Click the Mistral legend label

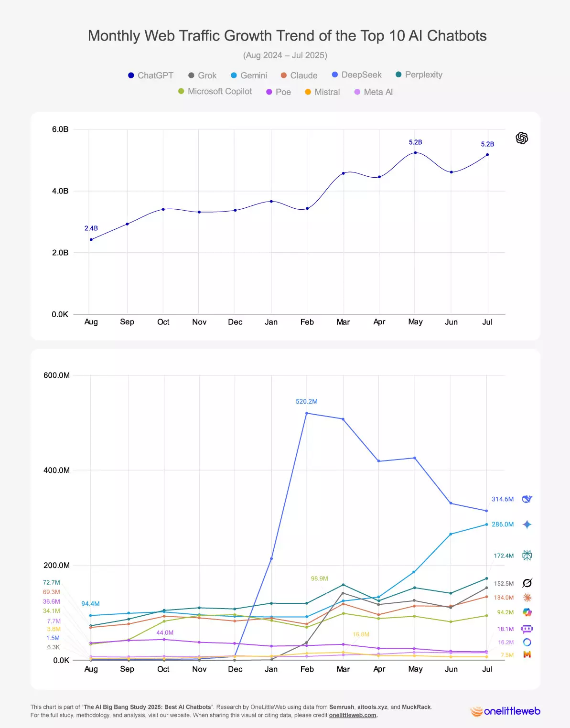click(327, 92)
